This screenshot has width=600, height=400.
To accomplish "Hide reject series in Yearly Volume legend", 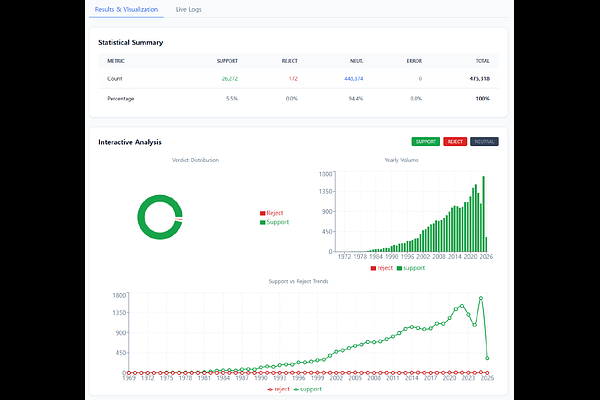I will click(x=383, y=268).
